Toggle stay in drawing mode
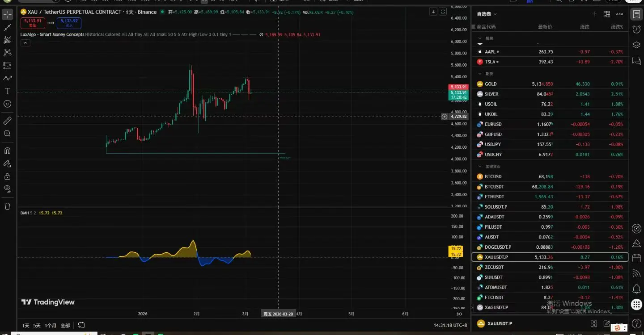 coord(7,163)
